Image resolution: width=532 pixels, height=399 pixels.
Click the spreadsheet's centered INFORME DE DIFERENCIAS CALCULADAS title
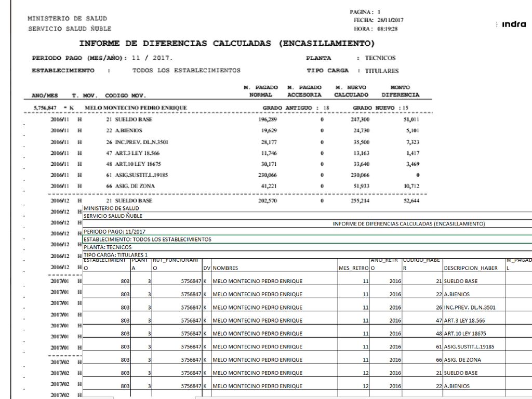pyautogui.click(x=409, y=223)
